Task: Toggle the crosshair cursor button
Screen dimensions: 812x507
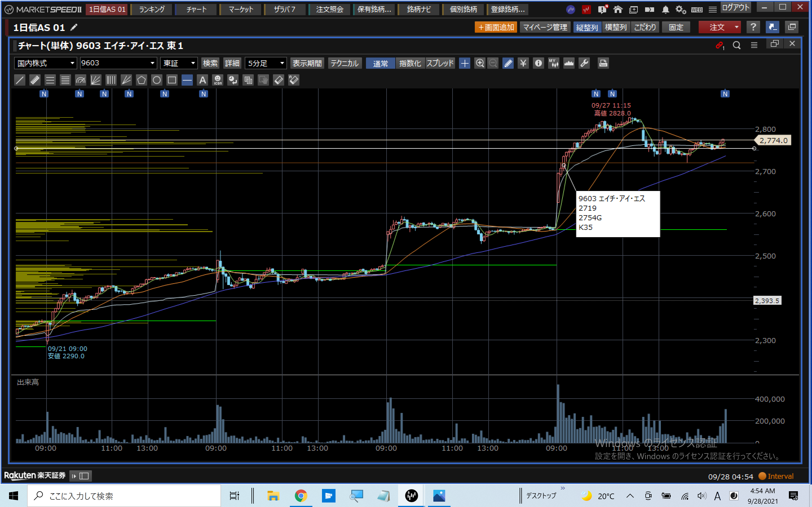Action: coord(465,63)
